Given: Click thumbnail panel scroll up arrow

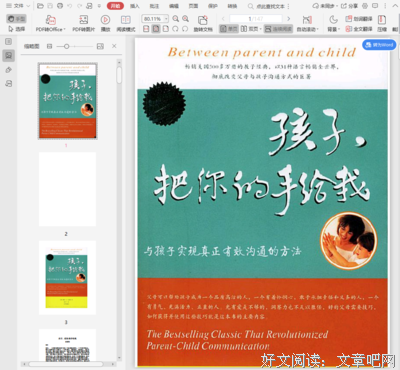Looking at the screenshot, I should tap(119, 62).
